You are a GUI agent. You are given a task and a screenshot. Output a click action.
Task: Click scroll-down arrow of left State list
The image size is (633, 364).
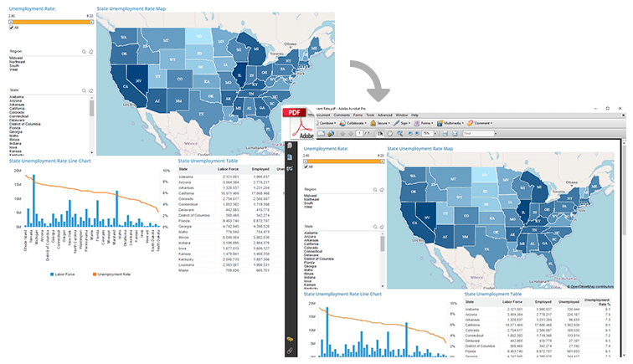(92, 153)
